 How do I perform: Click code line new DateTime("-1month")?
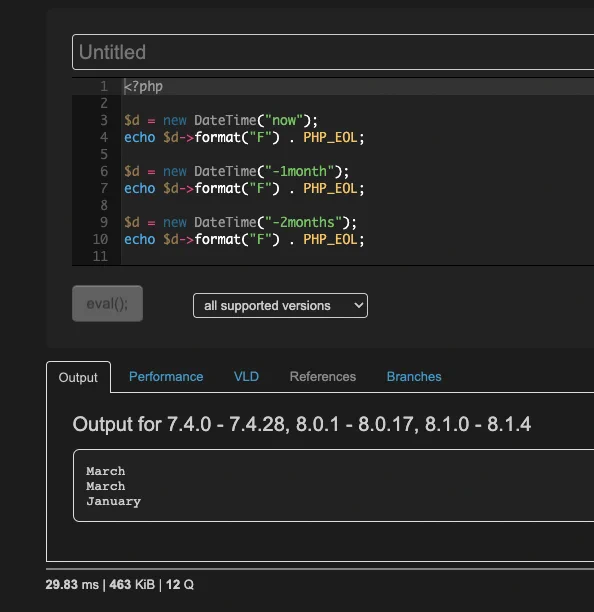click(x=237, y=171)
